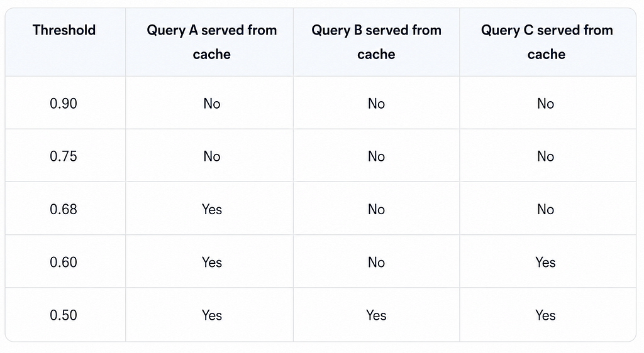
Task: Click No for Query A at 0.75
Action: click(212, 156)
